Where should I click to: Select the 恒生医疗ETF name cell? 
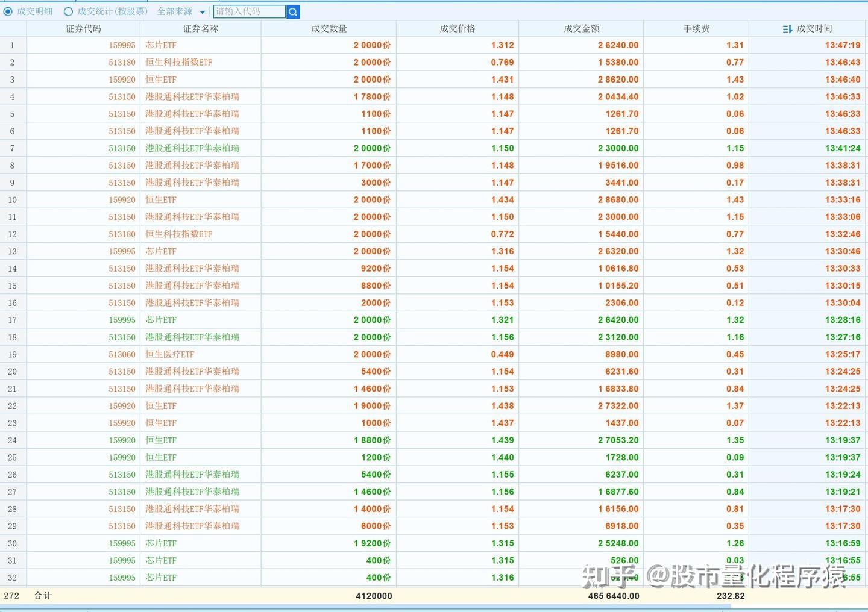[170, 354]
